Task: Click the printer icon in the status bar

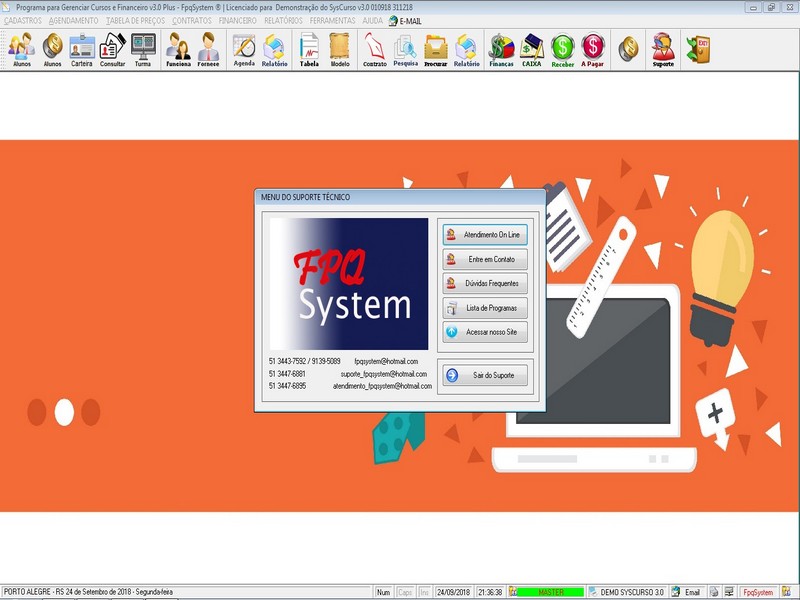Action: (x=714, y=592)
